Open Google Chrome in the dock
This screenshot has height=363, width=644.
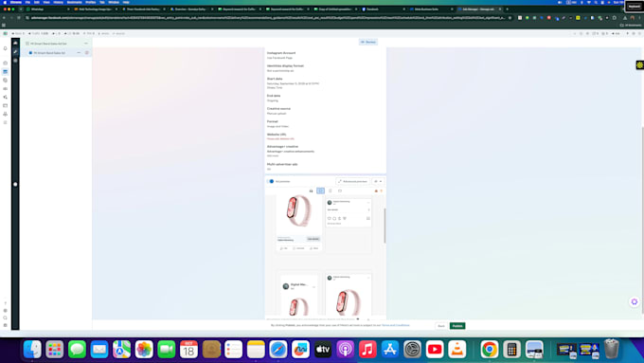pyautogui.click(x=490, y=350)
